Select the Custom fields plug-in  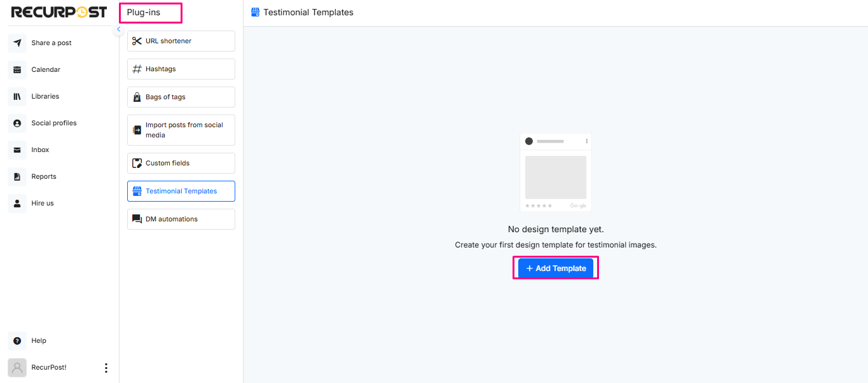[181, 163]
